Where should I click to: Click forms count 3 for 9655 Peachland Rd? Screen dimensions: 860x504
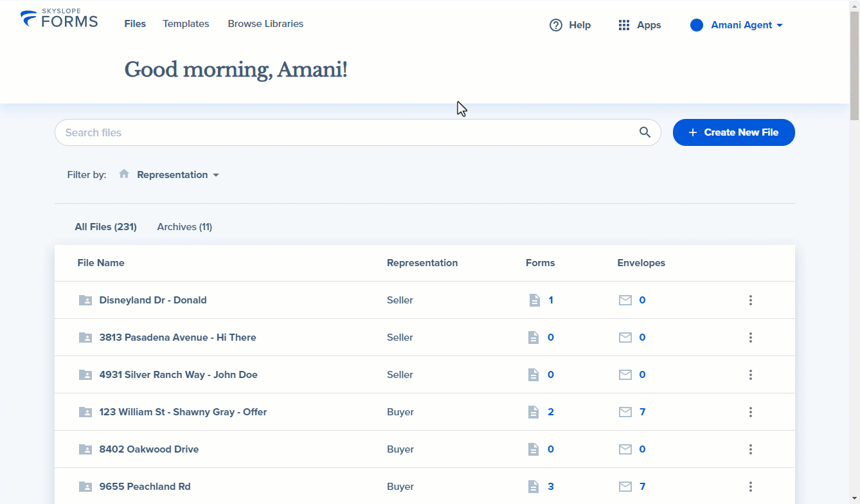pos(551,487)
